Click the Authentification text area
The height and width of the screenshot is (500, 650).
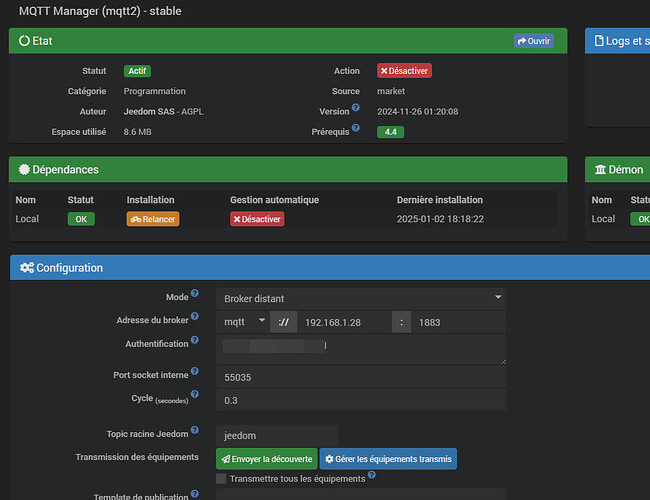[361, 350]
